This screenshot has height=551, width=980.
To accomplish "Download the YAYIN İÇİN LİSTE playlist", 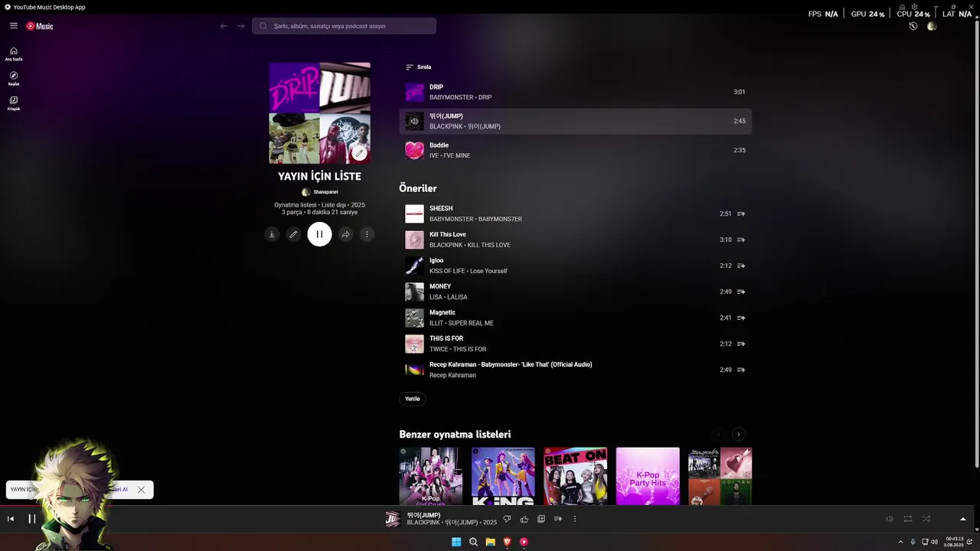I will (x=271, y=234).
